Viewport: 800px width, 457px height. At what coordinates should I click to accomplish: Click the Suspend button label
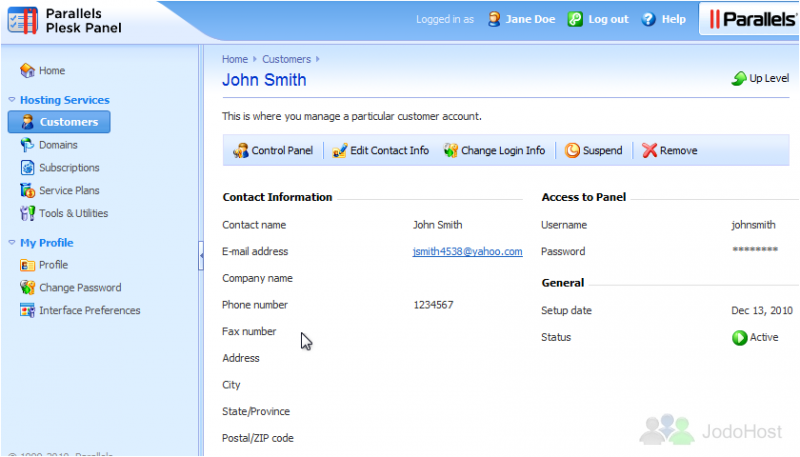coord(603,150)
